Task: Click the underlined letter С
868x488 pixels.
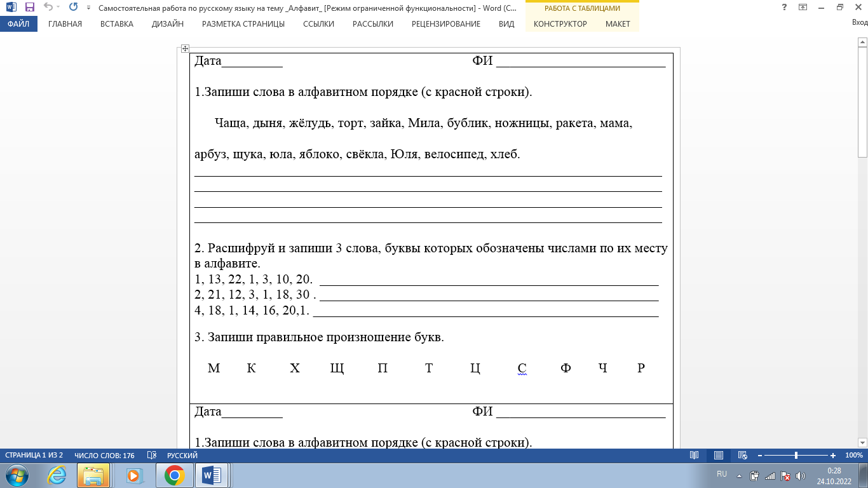Action: point(522,369)
